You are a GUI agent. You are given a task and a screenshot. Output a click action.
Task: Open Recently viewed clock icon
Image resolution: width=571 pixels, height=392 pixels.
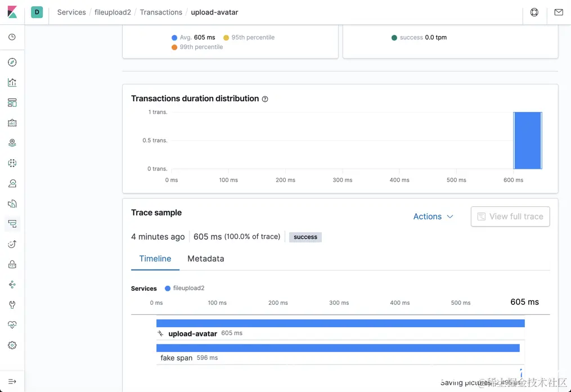coord(12,37)
